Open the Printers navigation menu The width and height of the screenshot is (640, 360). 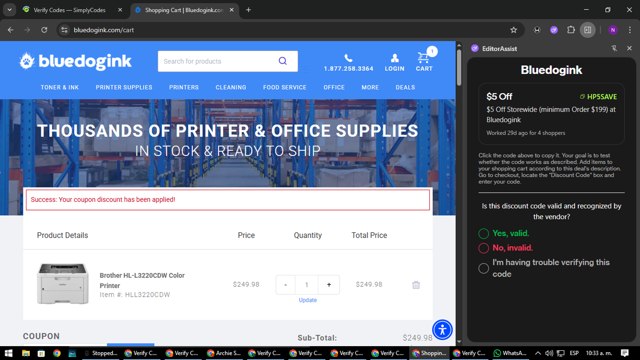[184, 87]
